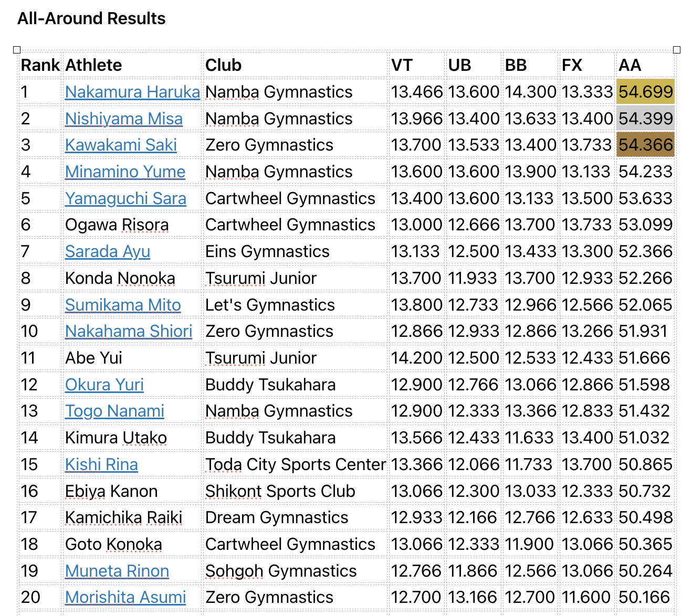Click the table's top-left resize handle
Viewport: 692px width, 616px height.
17,50
